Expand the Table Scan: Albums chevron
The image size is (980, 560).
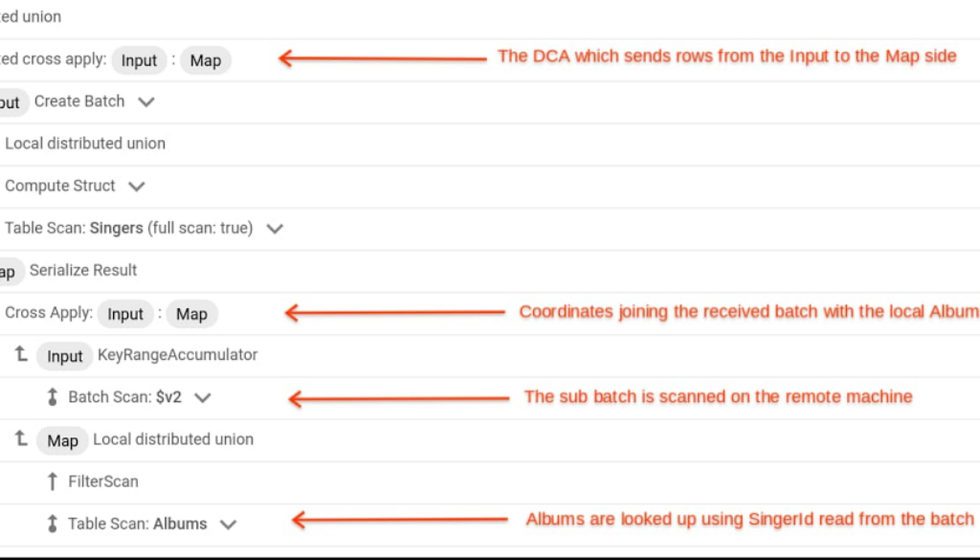(x=228, y=524)
